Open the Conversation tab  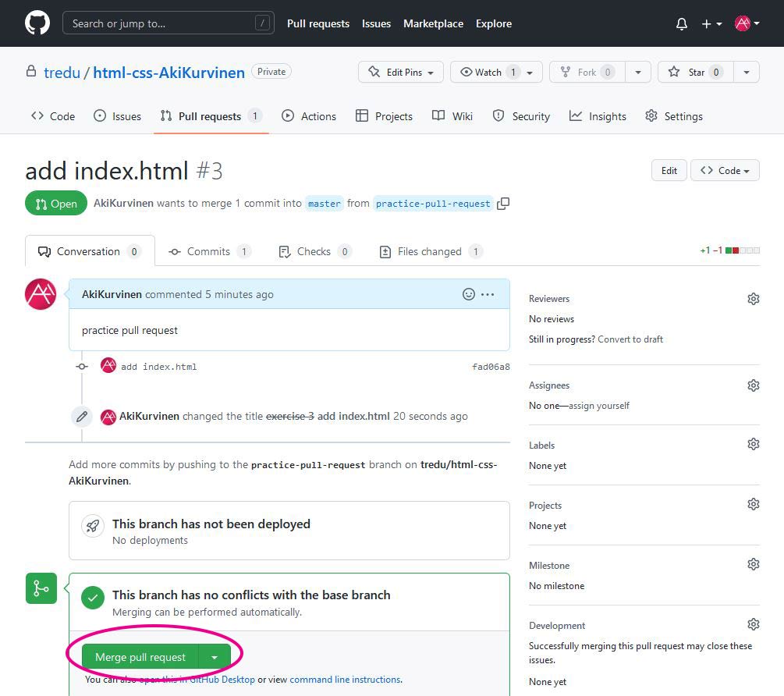tap(90, 251)
